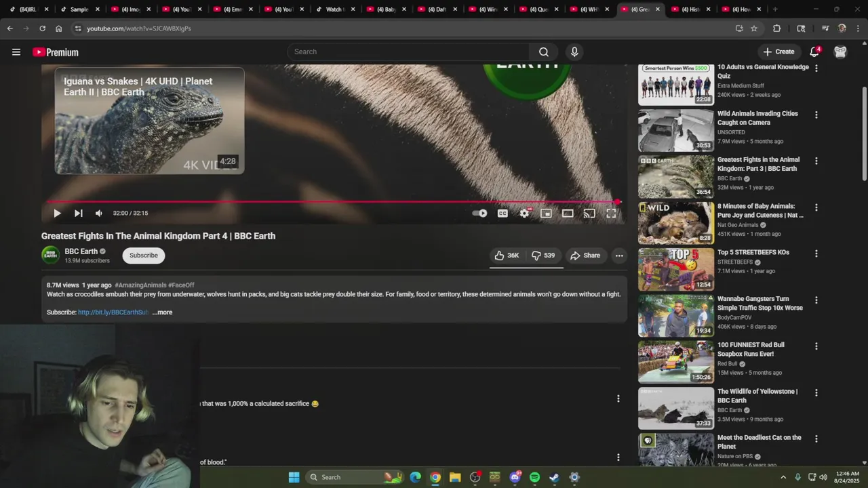This screenshot has width=868, height=488.
Task: Dislike the video with 539 count
Action: click(544, 256)
